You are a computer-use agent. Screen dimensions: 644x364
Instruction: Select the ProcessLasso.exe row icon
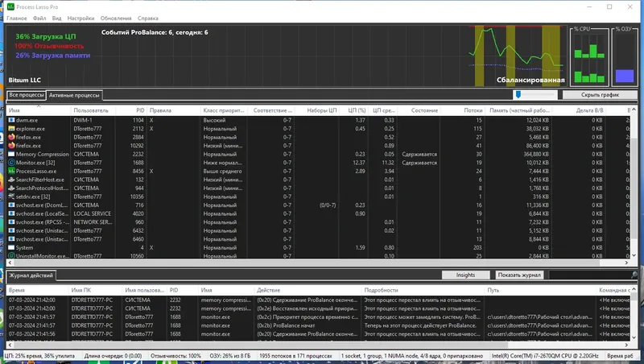click(11, 171)
